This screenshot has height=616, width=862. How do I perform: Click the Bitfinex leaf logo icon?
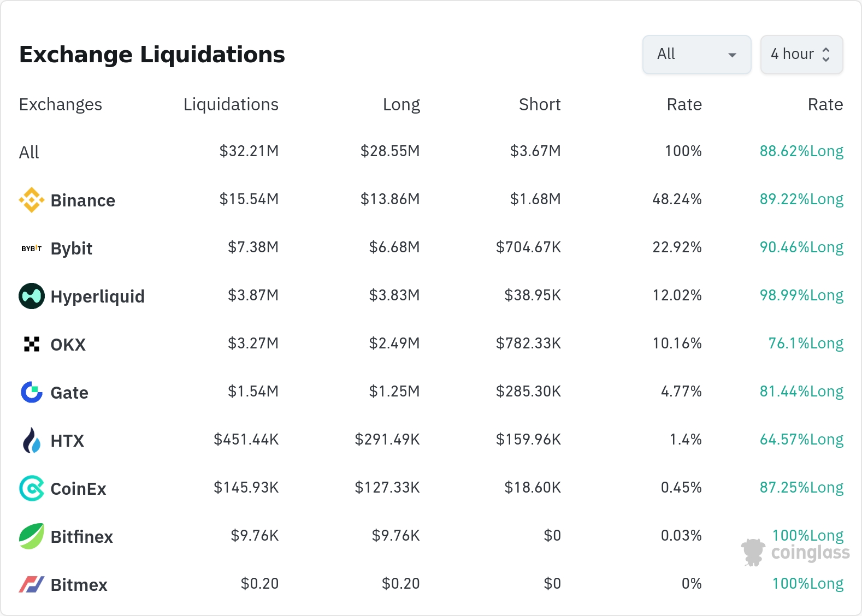pos(32,536)
